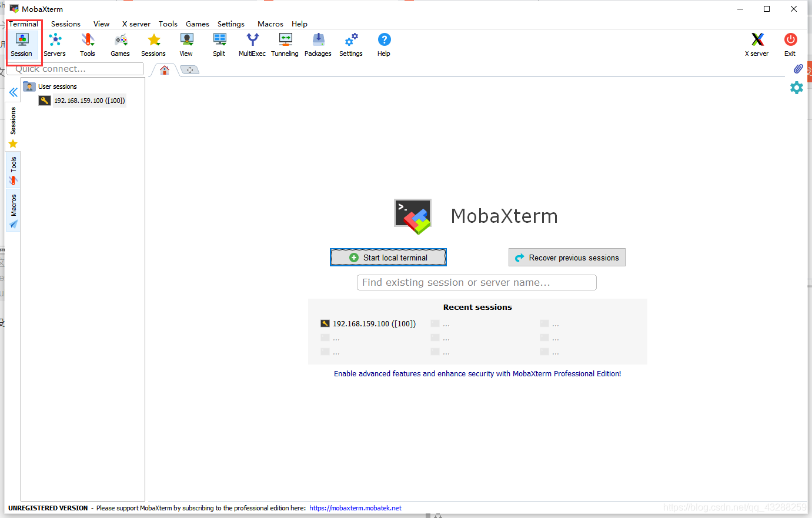The height and width of the screenshot is (518, 812).
Task: Open a new tab with plus button
Action: pos(189,70)
